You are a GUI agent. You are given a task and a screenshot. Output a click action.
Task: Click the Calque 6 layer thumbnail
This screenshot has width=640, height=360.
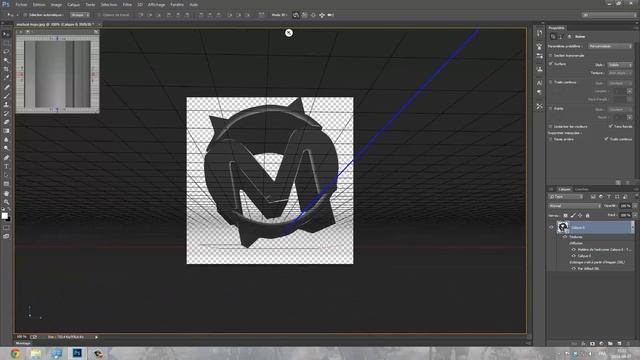coord(563,227)
